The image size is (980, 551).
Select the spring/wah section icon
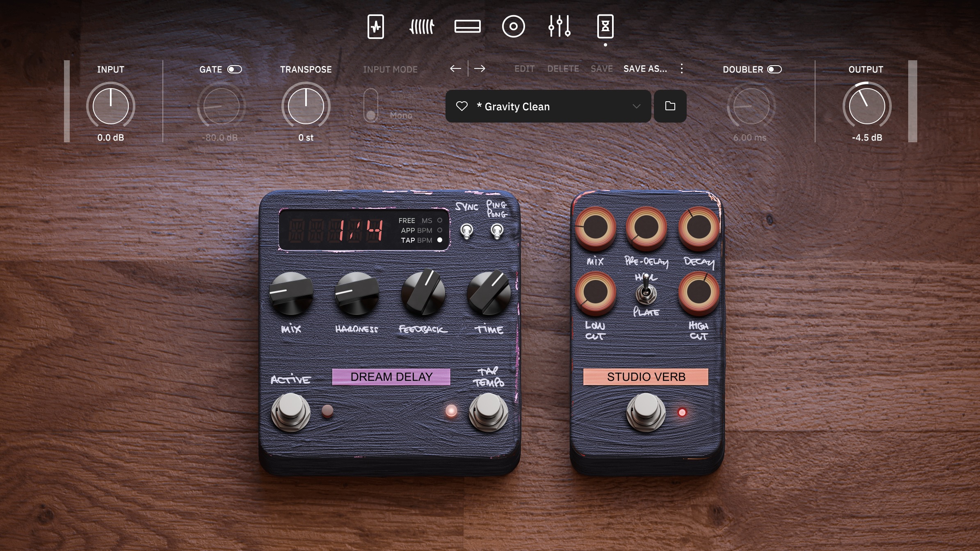click(421, 26)
